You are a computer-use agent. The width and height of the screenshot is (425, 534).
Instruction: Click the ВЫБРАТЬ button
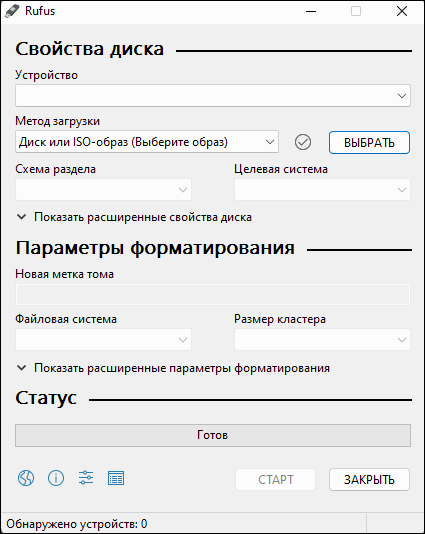click(369, 142)
